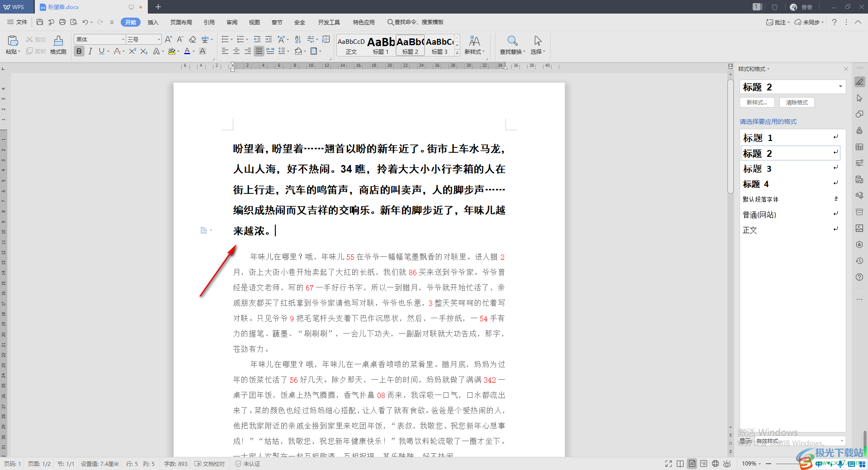Toggle Bold formatting
Viewport: 868px width, 470px height.
tap(79, 51)
